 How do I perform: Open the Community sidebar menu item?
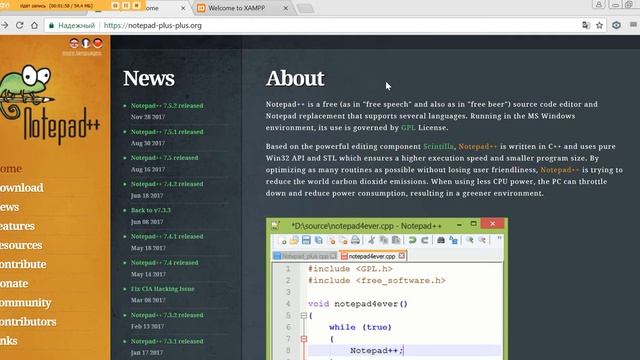point(25,302)
